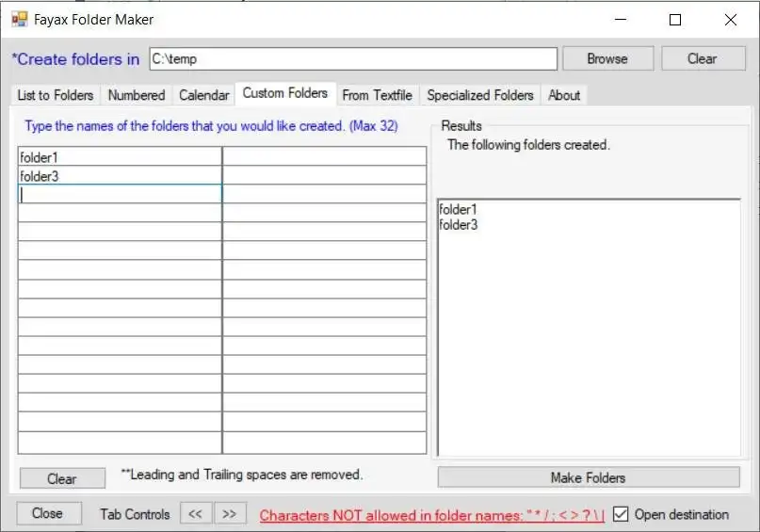Select the Calendar tab
This screenshot has height=532, width=760.
click(x=203, y=95)
